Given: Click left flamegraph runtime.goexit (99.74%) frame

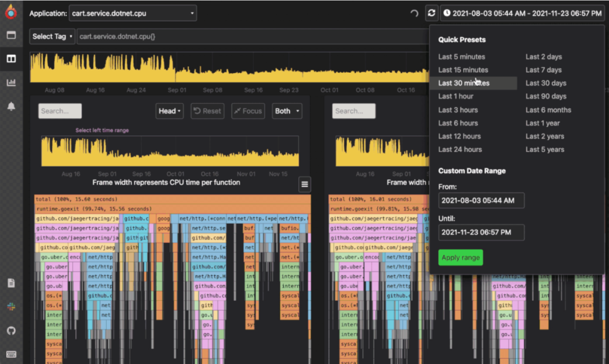Looking at the screenshot, I should (172, 209).
